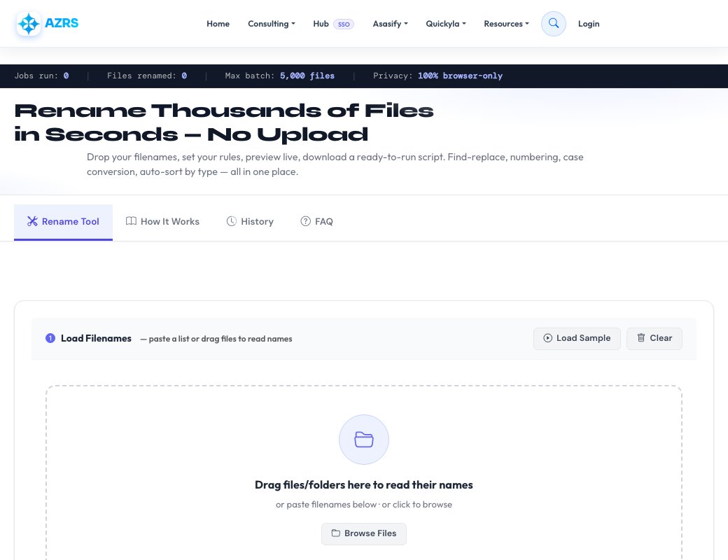Viewport: 728px width, 560px height.
Task: Click the folder icon in drop zone
Action: 363,440
